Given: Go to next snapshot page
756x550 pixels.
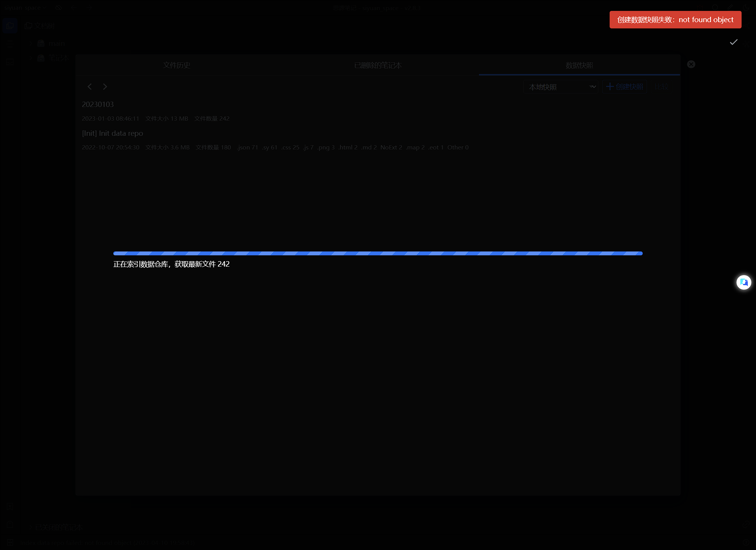Looking at the screenshot, I should pyautogui.click(x=105, y=86).
